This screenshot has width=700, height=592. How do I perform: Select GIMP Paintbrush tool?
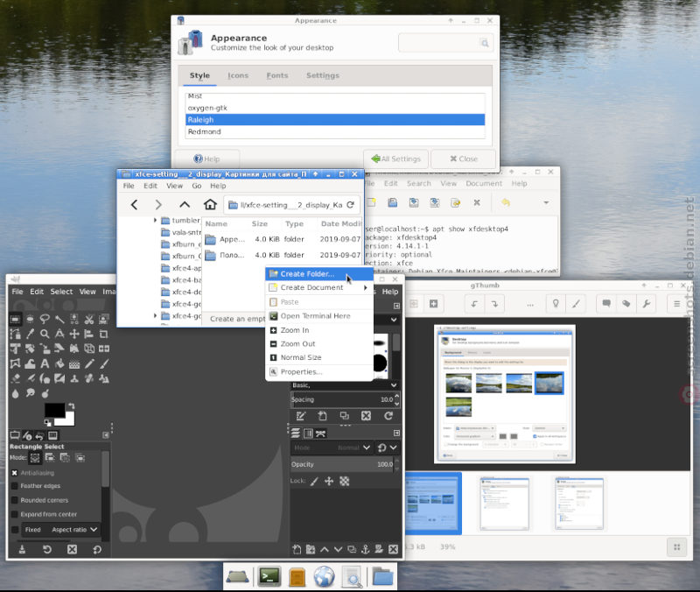pos(103,363)
